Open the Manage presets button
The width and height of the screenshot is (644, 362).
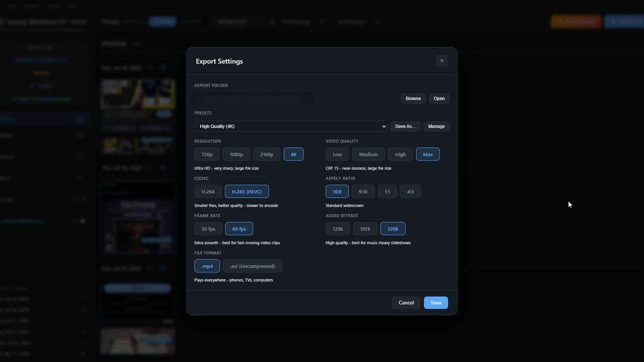click(436, 126)
